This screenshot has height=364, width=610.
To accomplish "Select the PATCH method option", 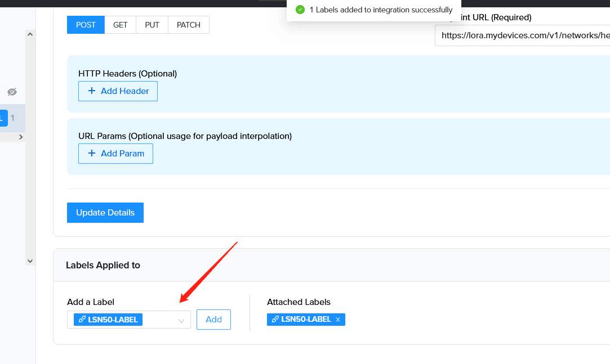I will (189, 25).
